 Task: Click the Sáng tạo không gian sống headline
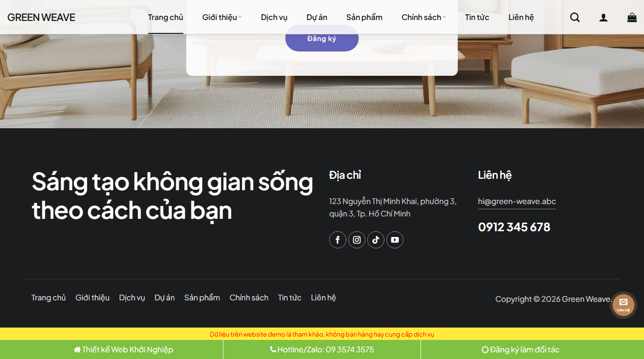(x=172, y=195)
